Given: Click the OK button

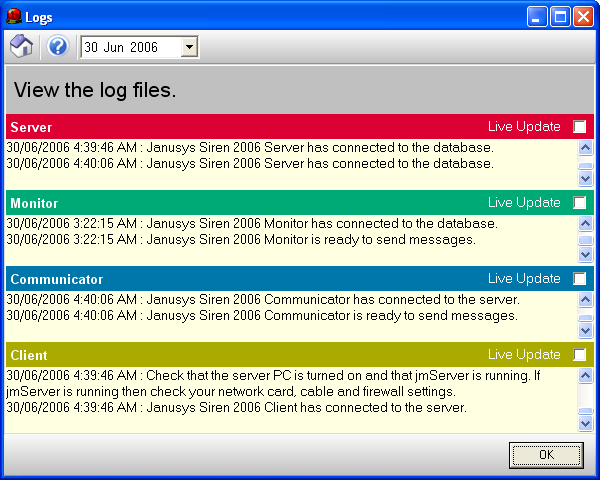Looking at the screenshot, I should point(546,455).
